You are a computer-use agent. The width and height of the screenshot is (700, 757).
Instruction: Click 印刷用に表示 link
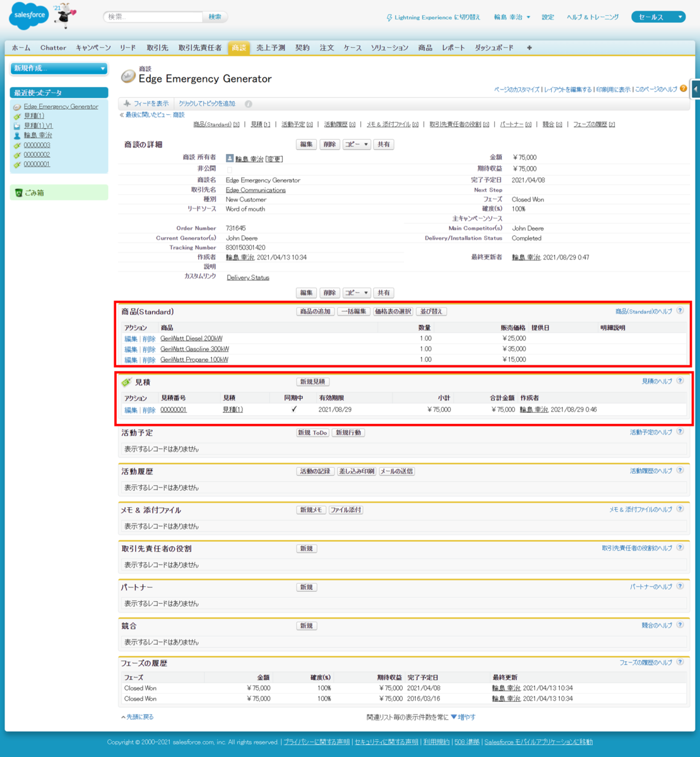[x=613, y=90]
